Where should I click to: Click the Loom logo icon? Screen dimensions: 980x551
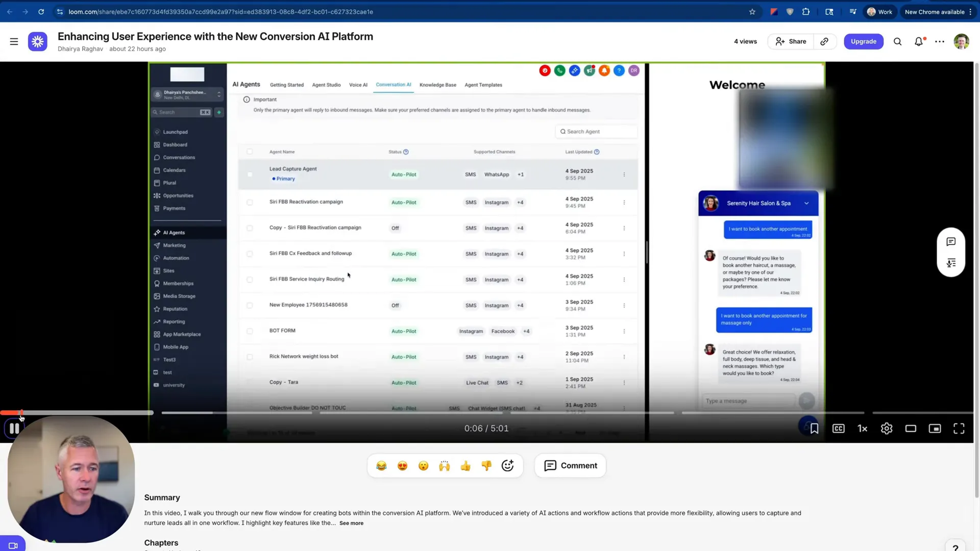pos(38,41)
